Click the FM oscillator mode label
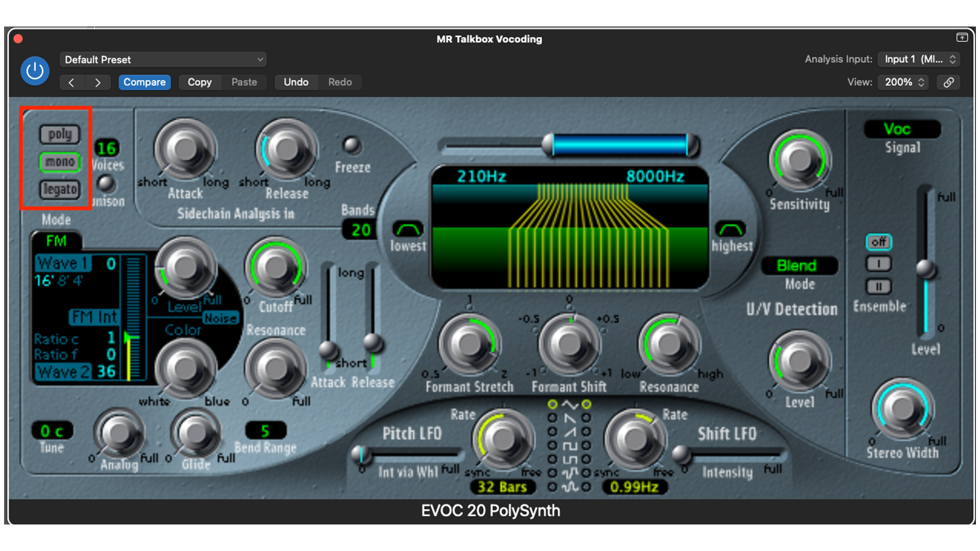This screenshot has width=980, height=551. click(56, 241)
